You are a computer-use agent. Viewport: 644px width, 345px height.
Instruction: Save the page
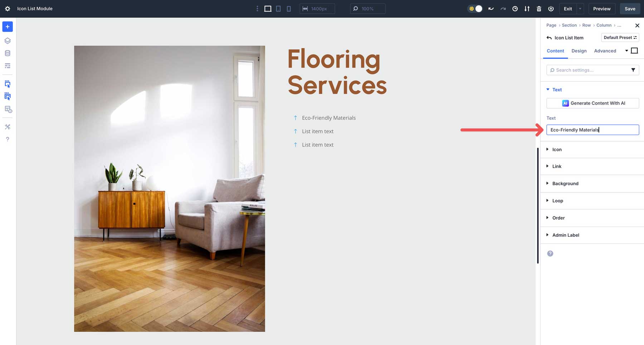[x=630, y=9]
